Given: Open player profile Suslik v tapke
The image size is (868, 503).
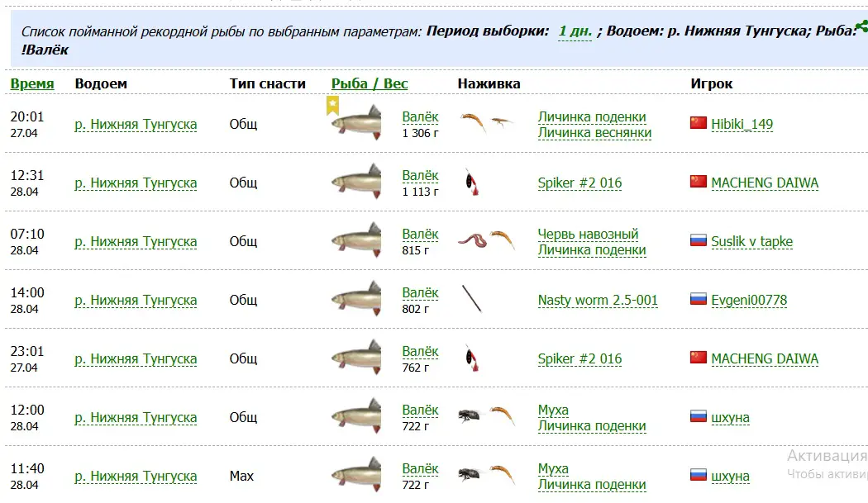Looking at the screenshot, I should coord(751,242).
